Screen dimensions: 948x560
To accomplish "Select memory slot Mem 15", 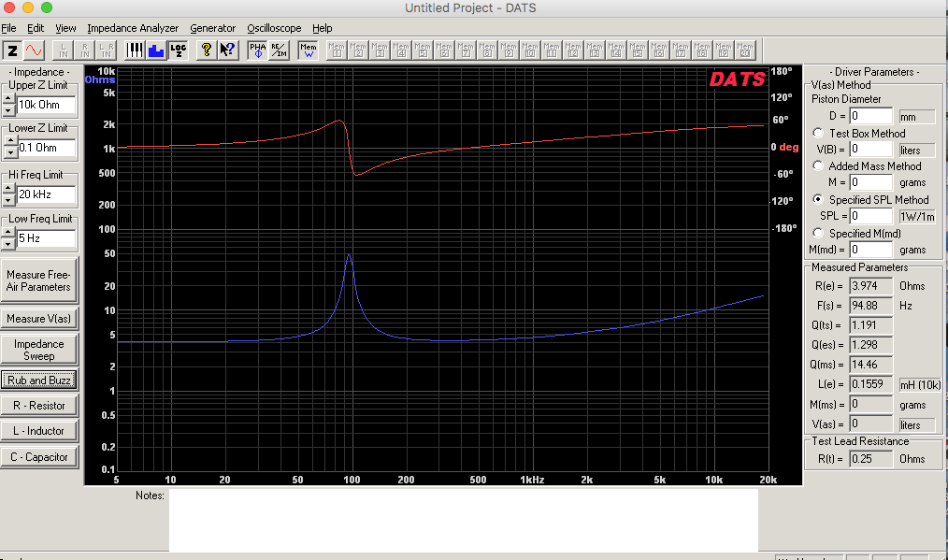I will click(x=638, y=50).
